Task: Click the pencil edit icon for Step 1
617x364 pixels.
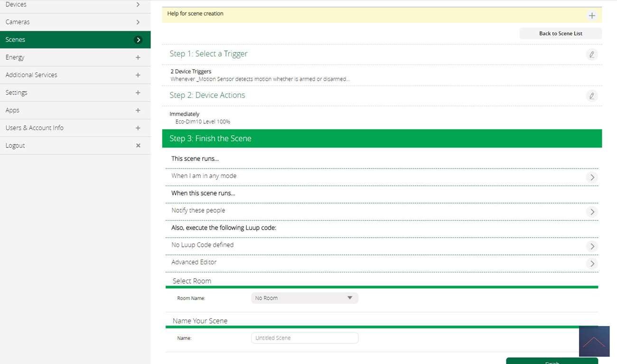Action: 591,55
